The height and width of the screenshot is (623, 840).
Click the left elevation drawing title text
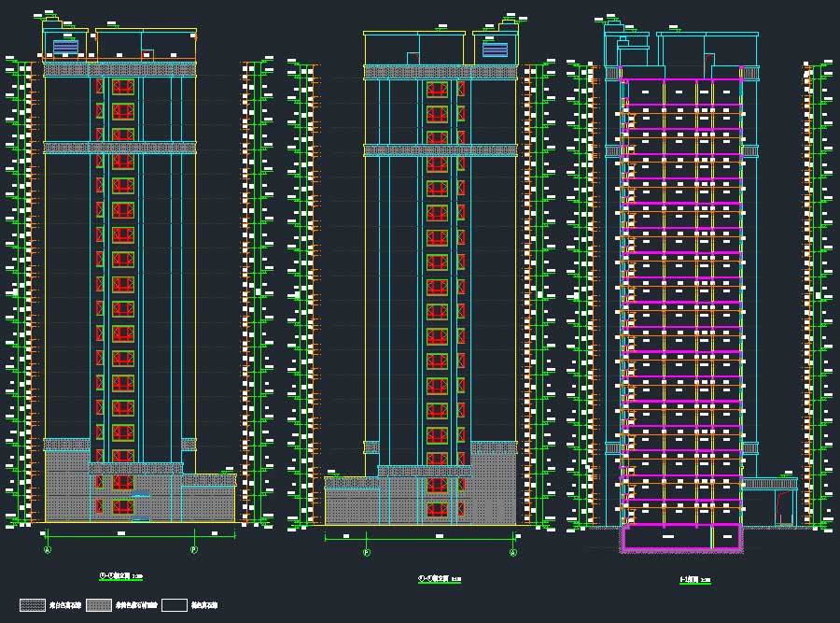point(119,575)
